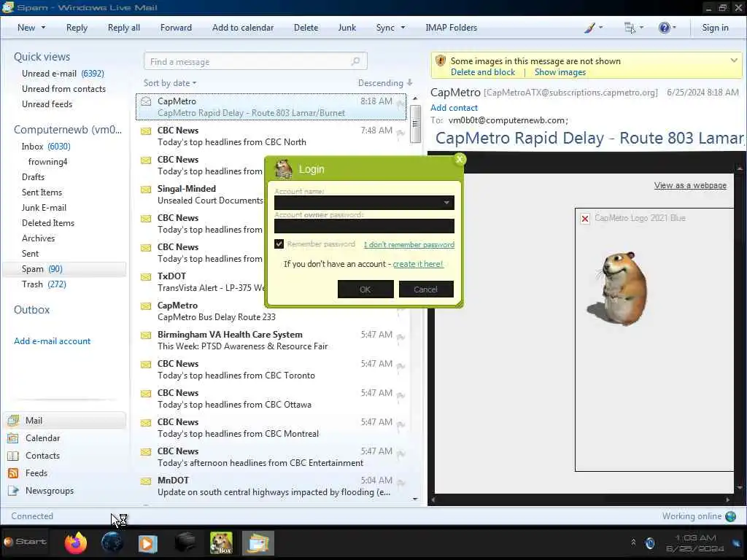Click the search magnifier in Find a message
Viewport: 747px width, 560px height.
[x=355, y=61]
